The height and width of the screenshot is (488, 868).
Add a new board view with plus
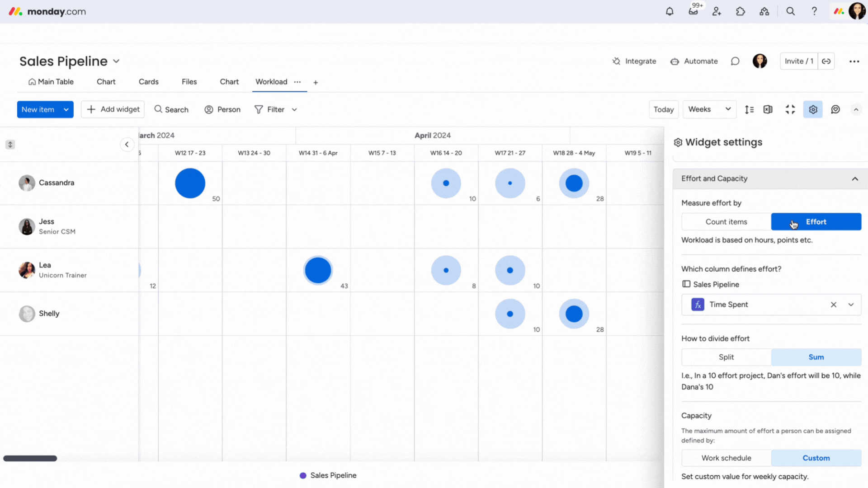(316, 82)
